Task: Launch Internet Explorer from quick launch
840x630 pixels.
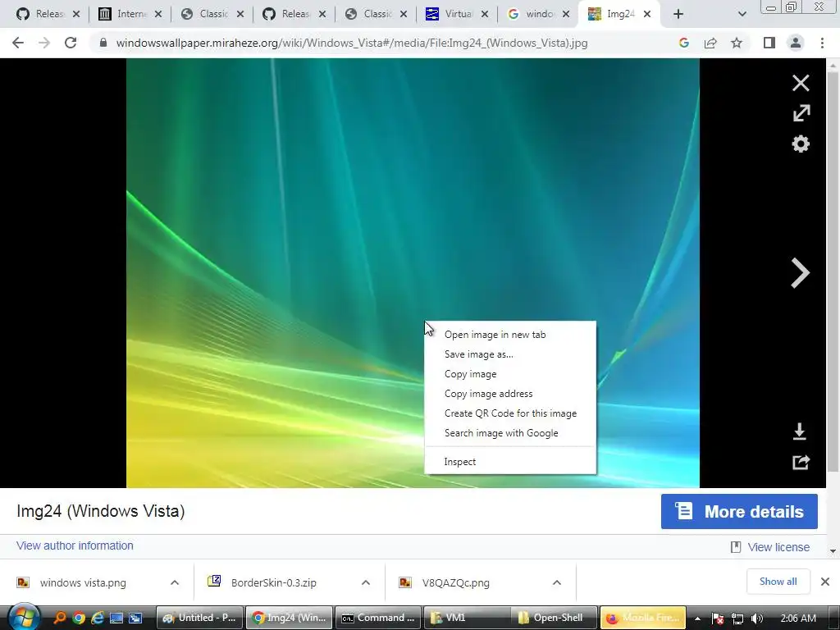Action: coord(98,619)
